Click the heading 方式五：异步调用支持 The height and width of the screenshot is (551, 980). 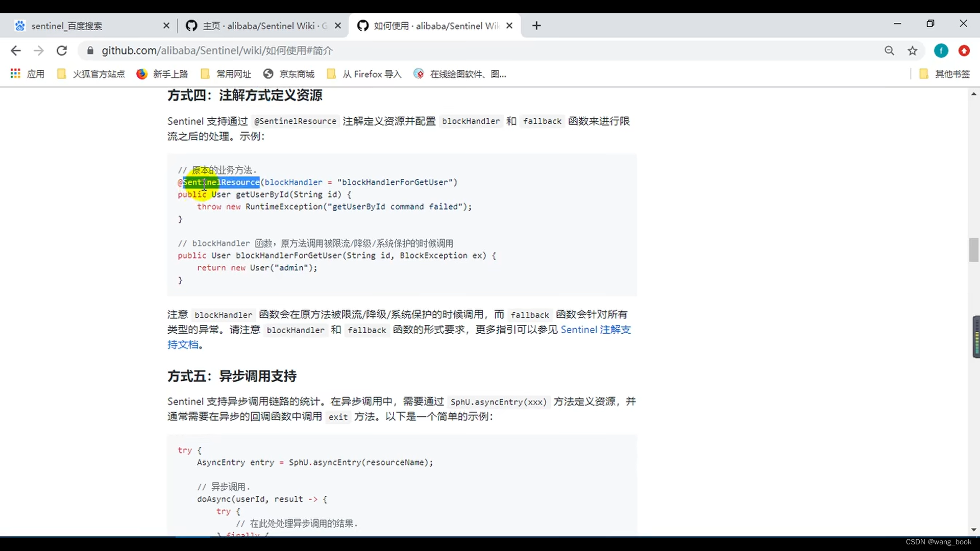click(232, 376)
